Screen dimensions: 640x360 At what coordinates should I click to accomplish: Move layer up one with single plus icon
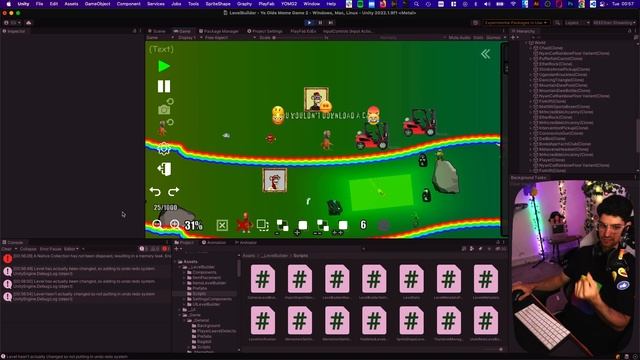(x=301, y=227)
